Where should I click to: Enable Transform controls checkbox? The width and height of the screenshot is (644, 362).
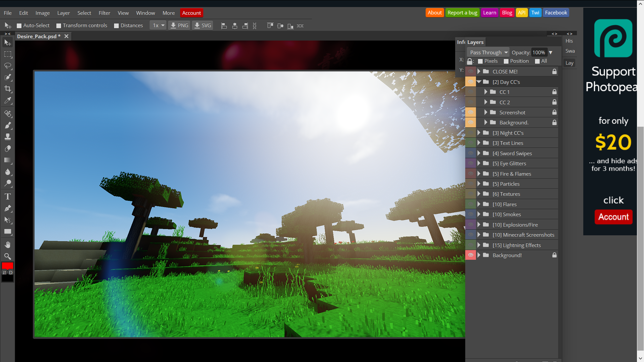pyautogui.click(x=59, y=26)
